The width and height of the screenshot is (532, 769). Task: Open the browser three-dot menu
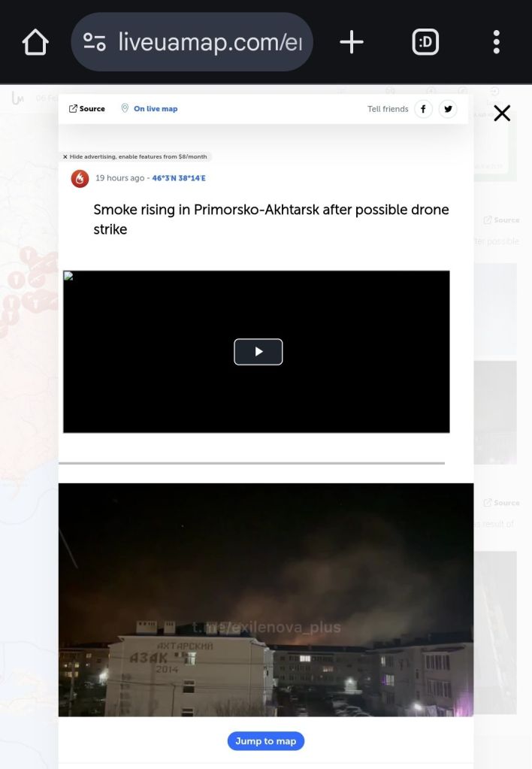[x=496, y=41]
